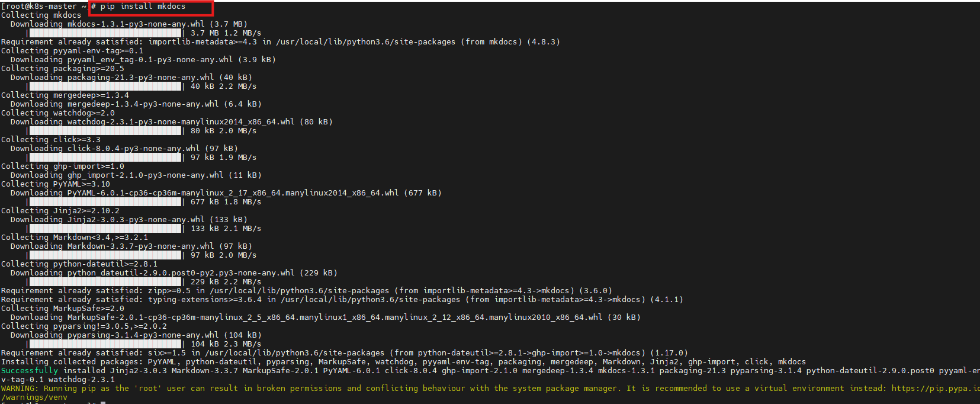Click the pyparsing 104 kB progress bar
980x404 pixels.
[x=105, y=344]
